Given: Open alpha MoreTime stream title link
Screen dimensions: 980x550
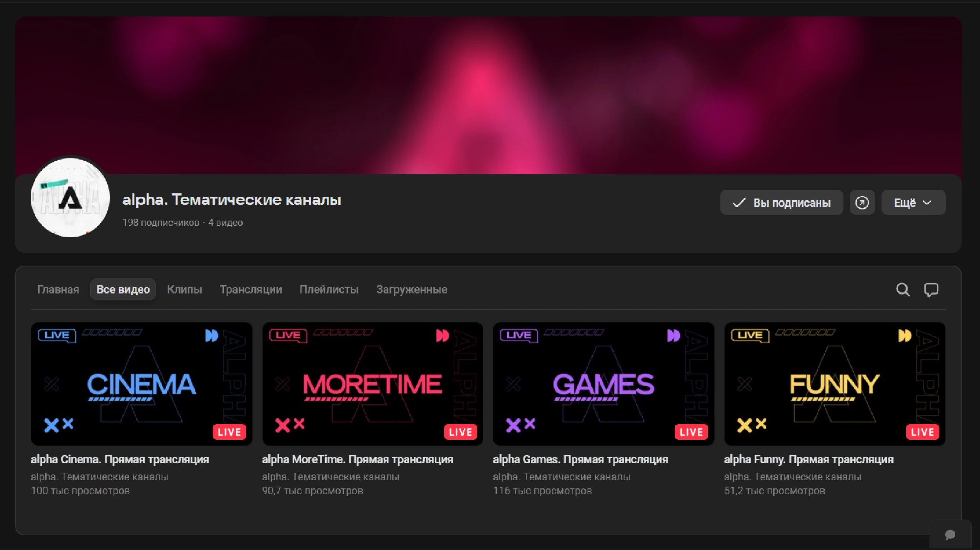Looking at the screenshot, I should (x=357, y=459).
